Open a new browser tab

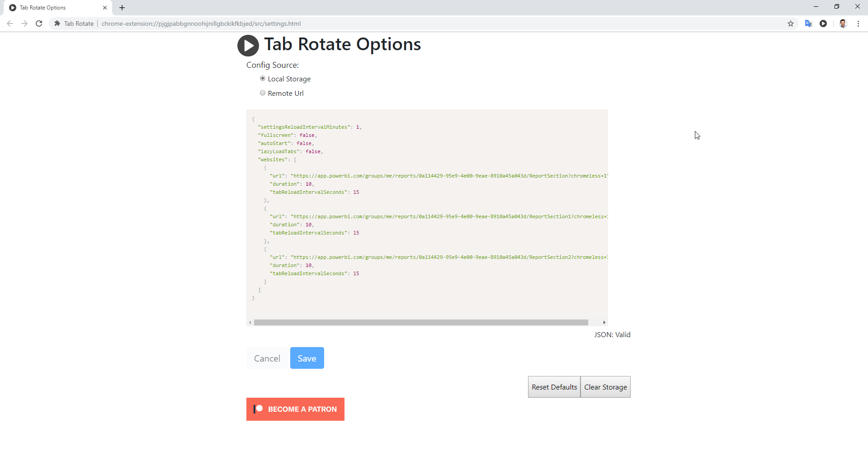click(x=122, y=8)
